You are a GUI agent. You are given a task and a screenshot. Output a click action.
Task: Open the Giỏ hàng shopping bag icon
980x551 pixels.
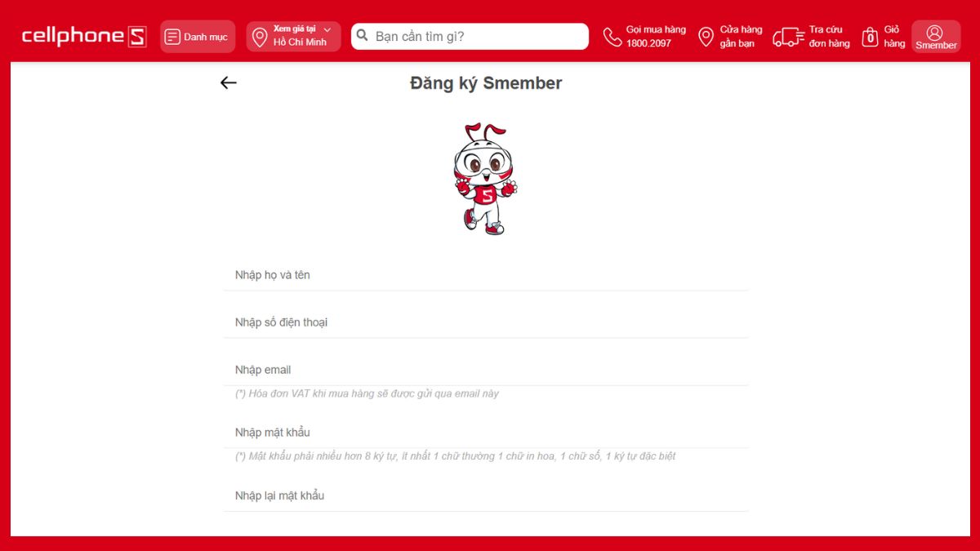[x=871, y=37]
